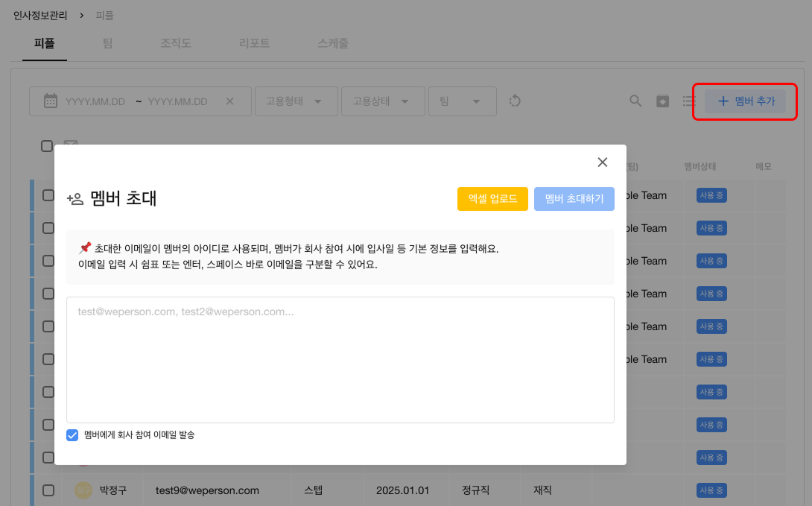Viewport: 812px width, 506px height.
Task: Click the date 2025.01.01
Action: (402, 490)
